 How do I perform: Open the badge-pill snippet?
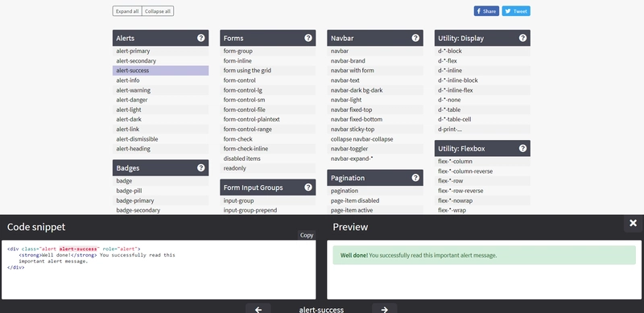point(160,191)
